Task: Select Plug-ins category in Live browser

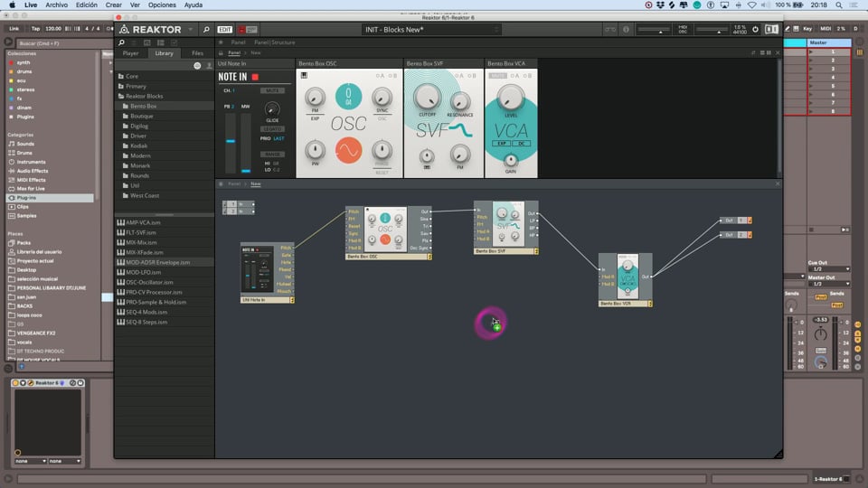Action: (x=50, y=198)
